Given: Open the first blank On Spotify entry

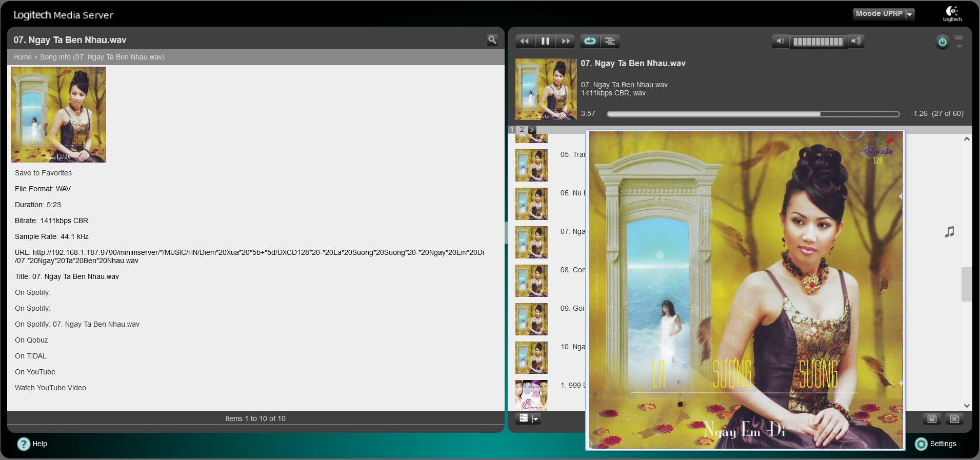Looking at the screenshot, I should tap(33, 292).
